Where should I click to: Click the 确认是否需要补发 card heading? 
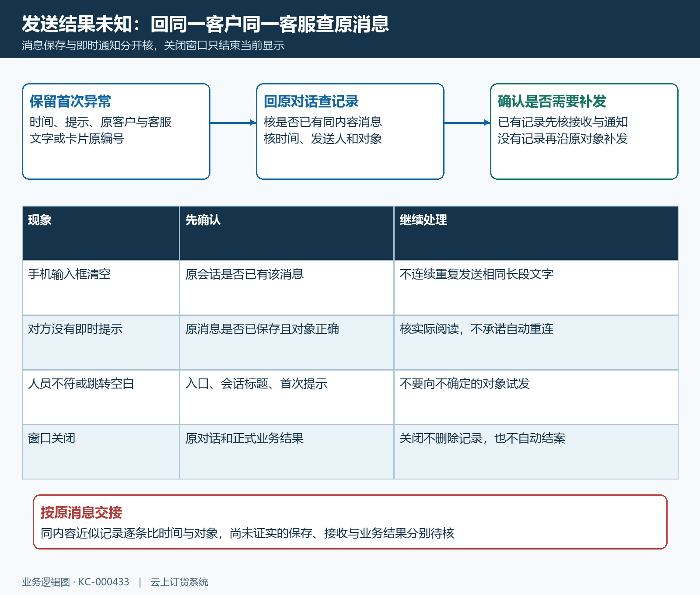tap(552, 101)
